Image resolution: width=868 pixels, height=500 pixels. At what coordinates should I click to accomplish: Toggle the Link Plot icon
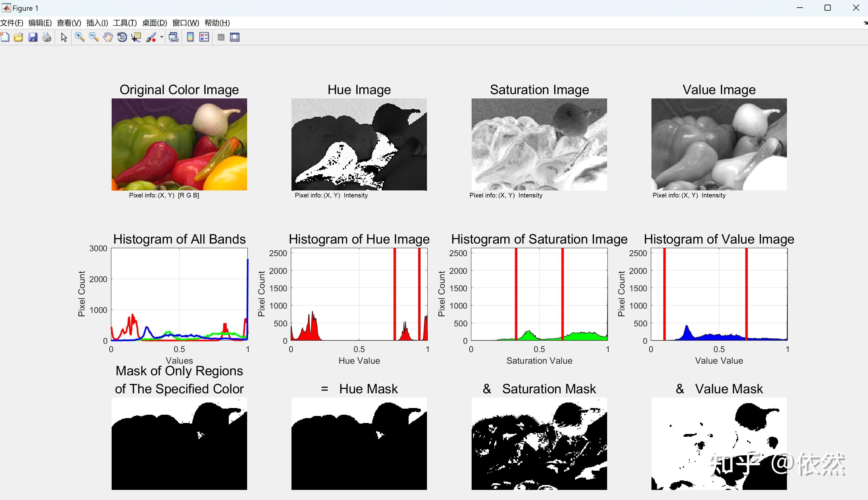(173, 37)
